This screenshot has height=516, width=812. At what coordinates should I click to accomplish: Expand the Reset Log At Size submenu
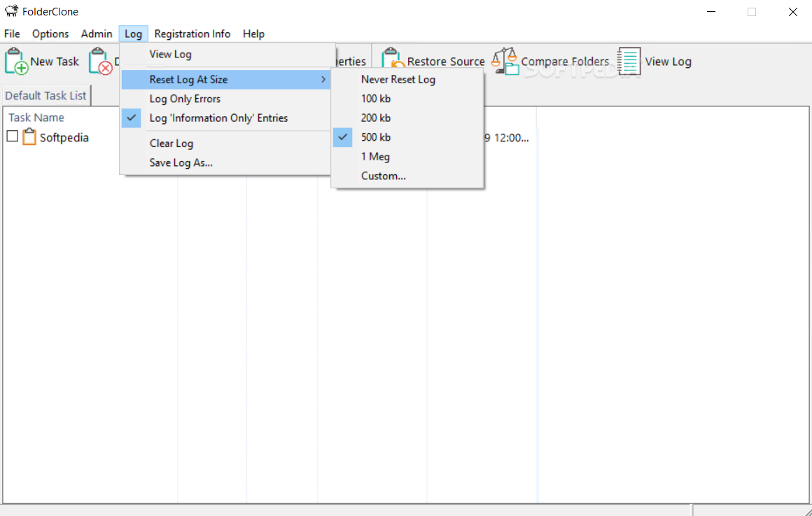pyautogui.click(x=226, y=80)
